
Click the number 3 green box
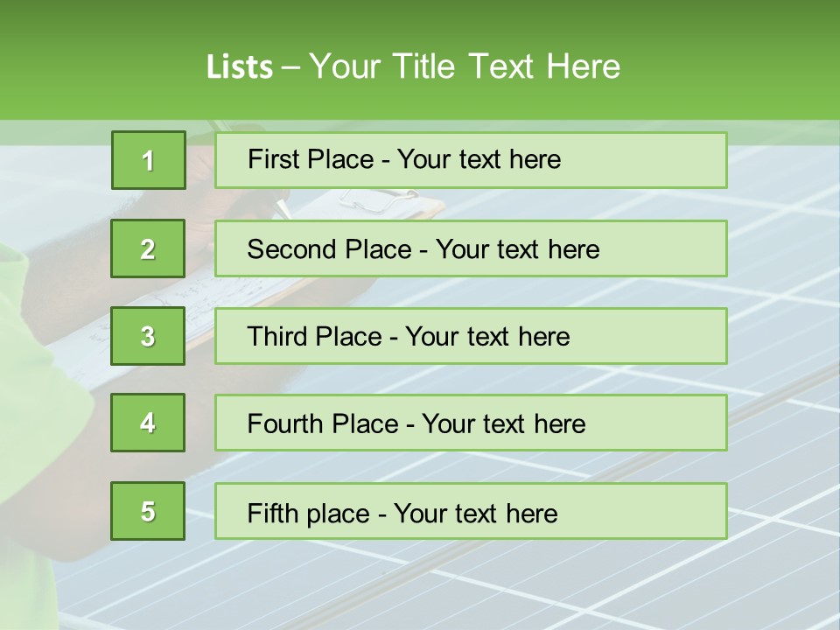point(148,336)
